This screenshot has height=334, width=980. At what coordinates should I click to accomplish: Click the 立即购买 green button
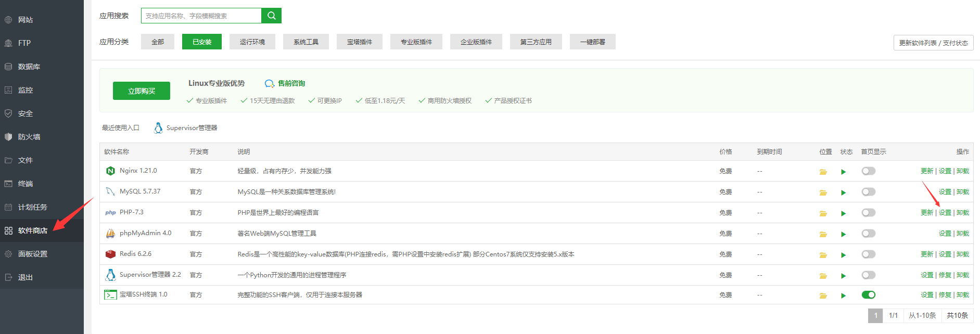(x=142, y=91)
